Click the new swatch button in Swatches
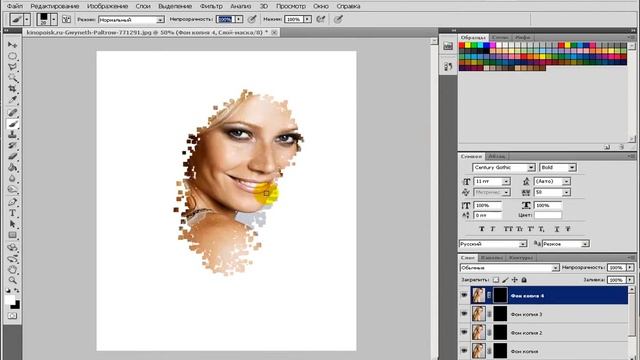 pyautogui.click(x=607, y=147)
